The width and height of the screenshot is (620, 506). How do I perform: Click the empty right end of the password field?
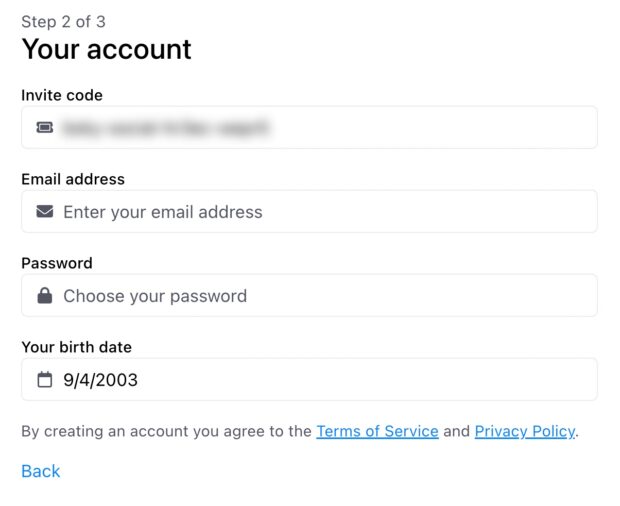point(560,296)
